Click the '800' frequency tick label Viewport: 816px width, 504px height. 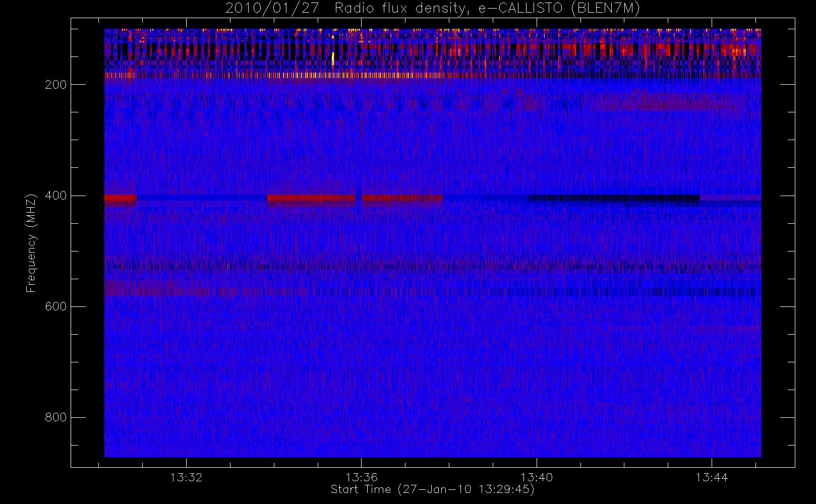55,417
